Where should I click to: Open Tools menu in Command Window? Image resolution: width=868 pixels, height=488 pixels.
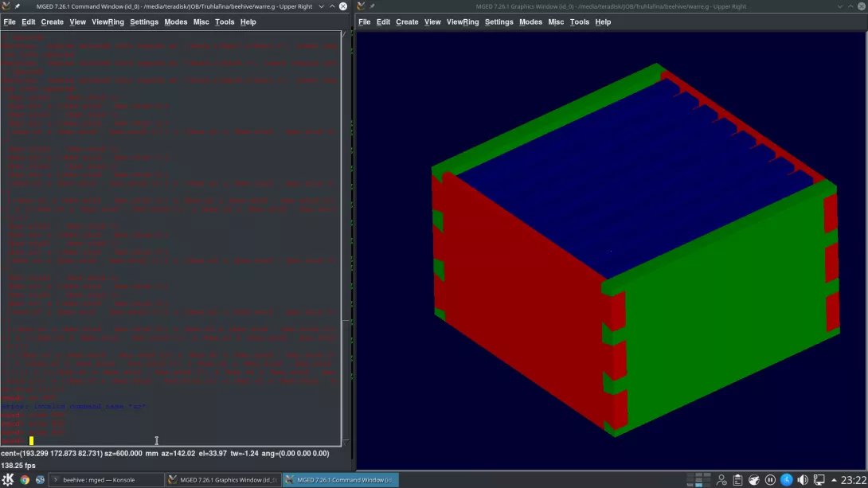(225, 22)
